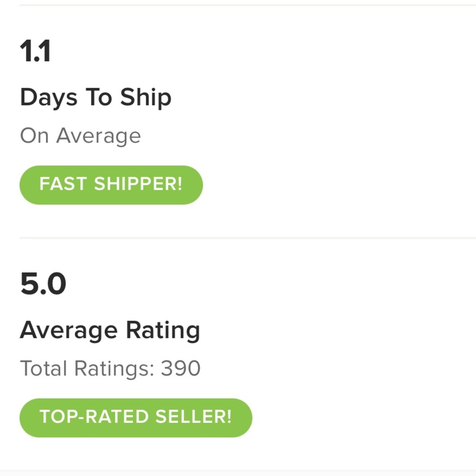Click the On Average subtitle text

pyautogui.click(x=80, y=136)
